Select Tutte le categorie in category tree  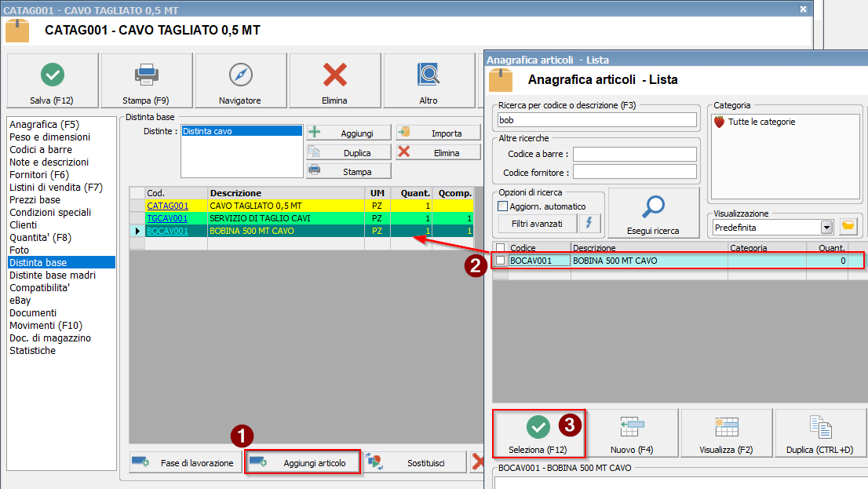pos(761,122)
